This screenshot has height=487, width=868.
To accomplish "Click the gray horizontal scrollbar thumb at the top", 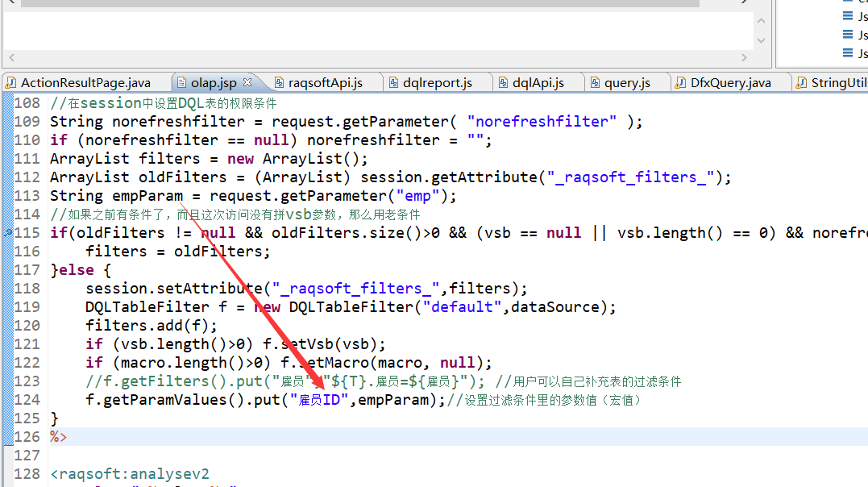I will (x=359, y=2).
